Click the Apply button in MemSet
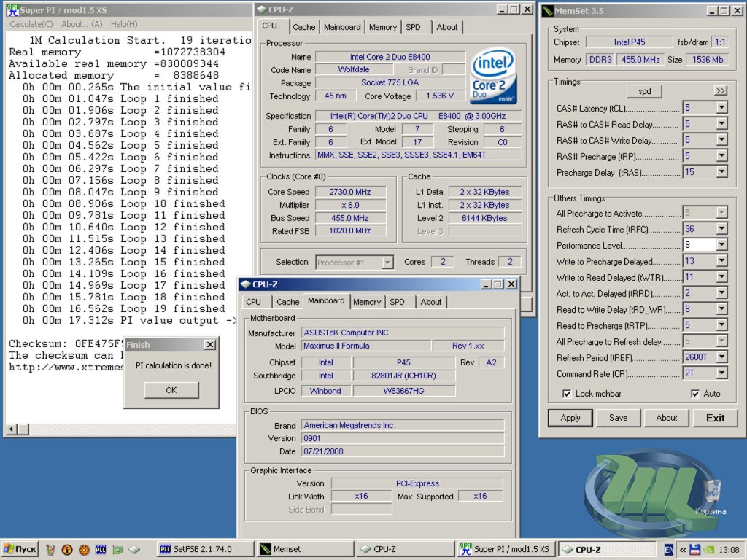Viewport: 747px width, 560px height. coord(570,418)
